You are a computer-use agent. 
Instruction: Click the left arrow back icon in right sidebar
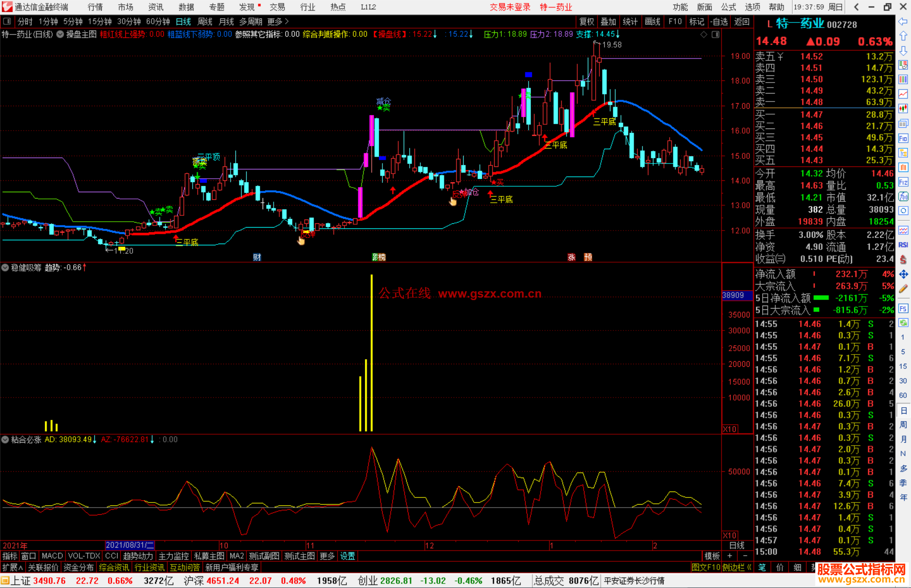tap(903, 21)
